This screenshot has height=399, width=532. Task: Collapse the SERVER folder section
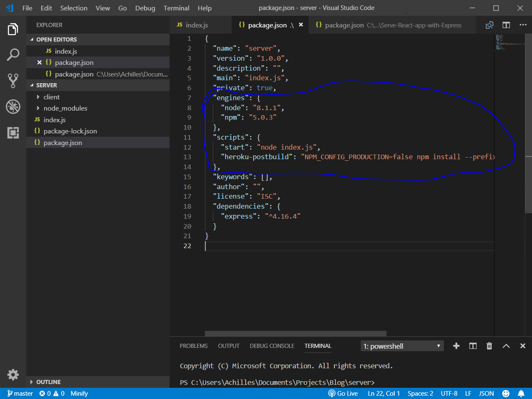pyautogui.click(x=98, y=85)
